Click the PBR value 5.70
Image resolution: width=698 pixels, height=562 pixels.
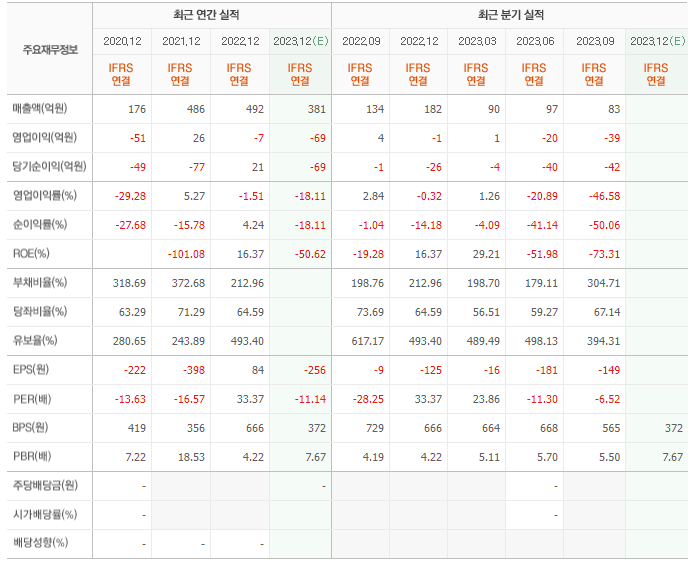coord(547,457)
